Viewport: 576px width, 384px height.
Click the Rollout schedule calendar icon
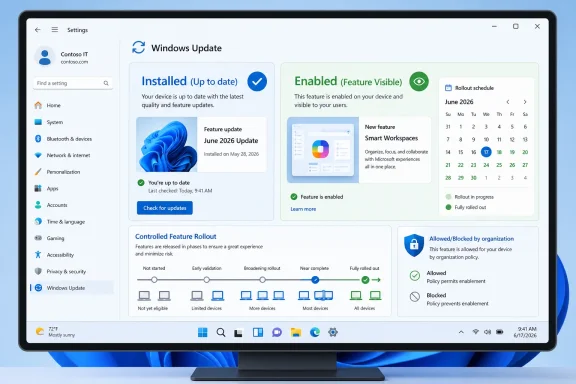[448, 88]
